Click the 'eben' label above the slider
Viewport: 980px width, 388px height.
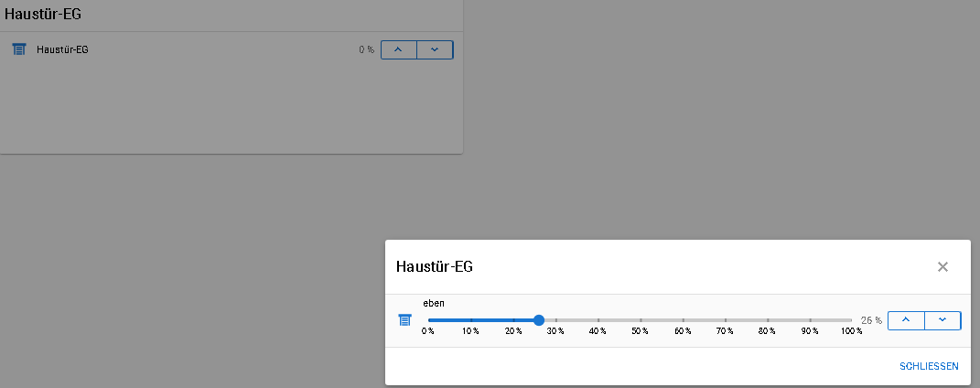point(434,303)
